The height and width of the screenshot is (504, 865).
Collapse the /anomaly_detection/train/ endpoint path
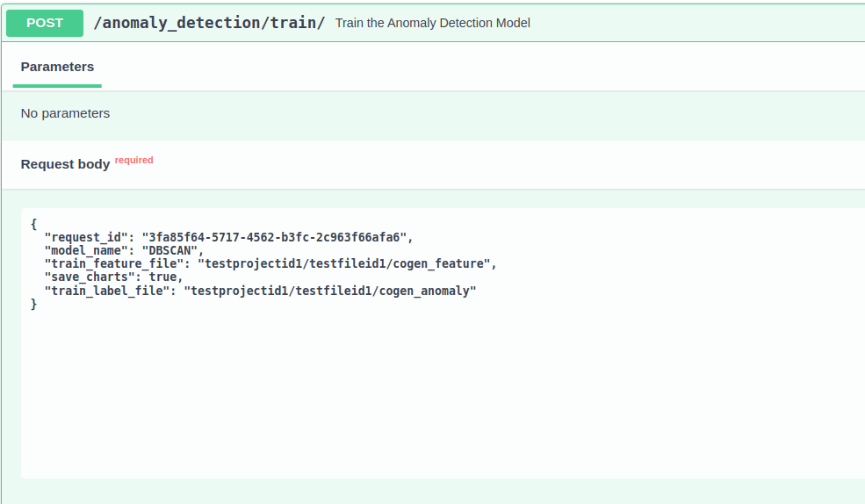point(209,23)
